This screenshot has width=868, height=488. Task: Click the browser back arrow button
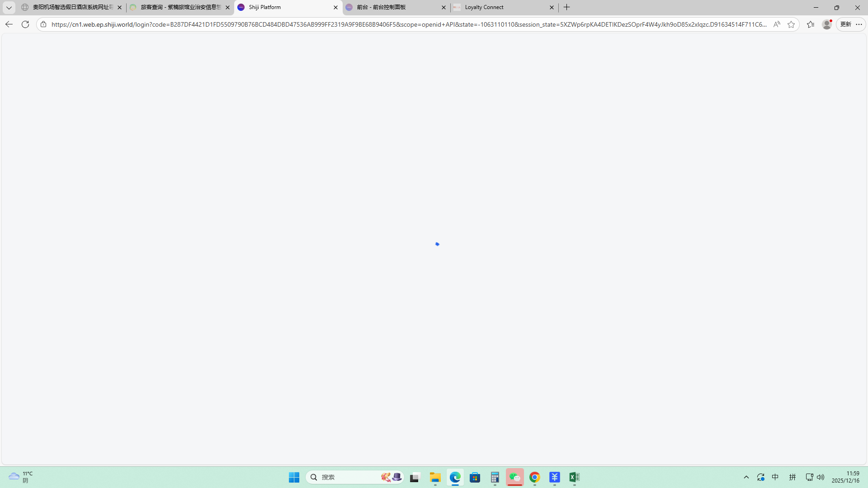click(9, 24)
